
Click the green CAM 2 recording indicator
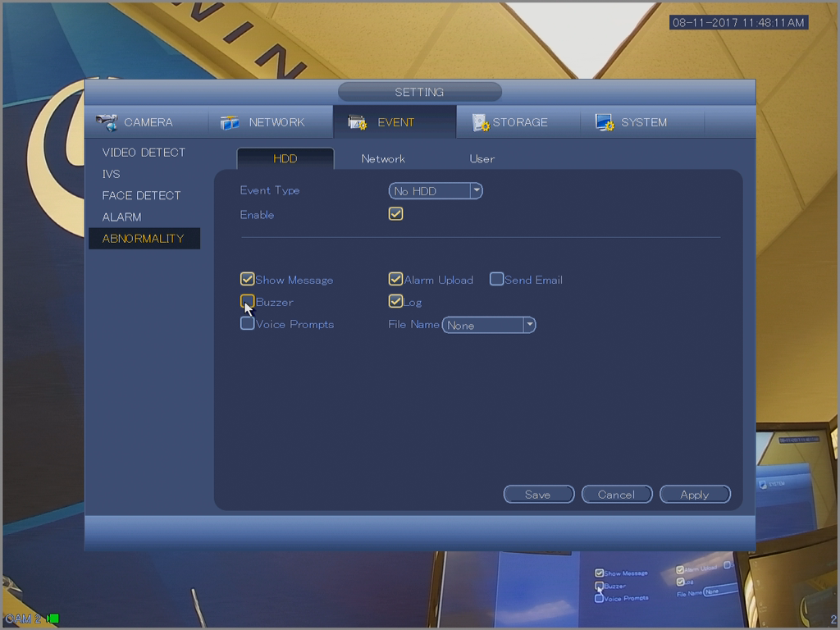pyautogui.click(x=54, y=619)
